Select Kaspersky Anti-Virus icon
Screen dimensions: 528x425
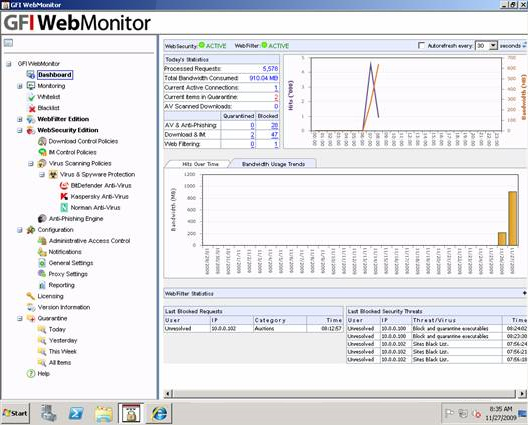[64, 197]
